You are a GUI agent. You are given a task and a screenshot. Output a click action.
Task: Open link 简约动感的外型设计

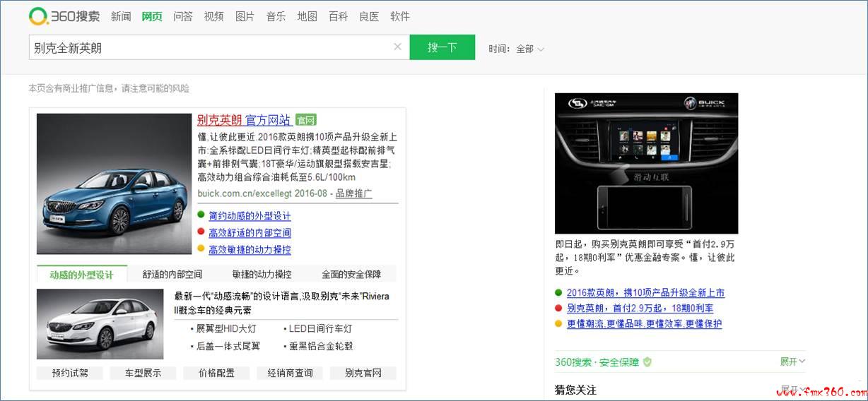point(250,216)
